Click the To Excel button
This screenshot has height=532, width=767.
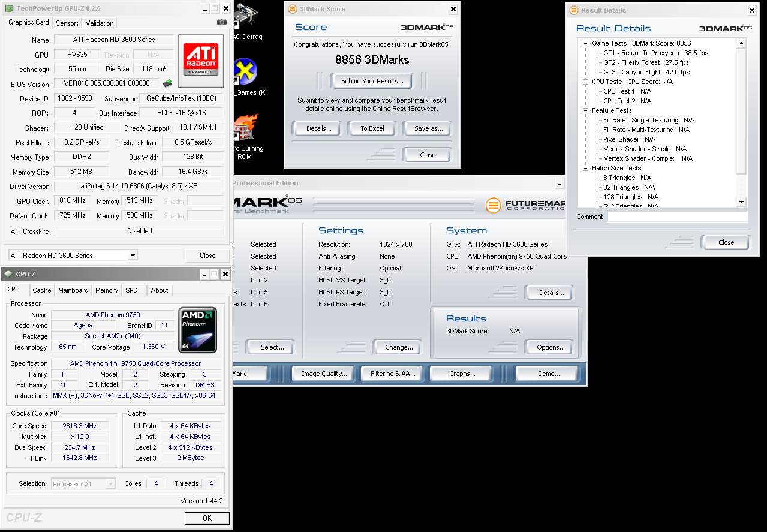[372, 128]
